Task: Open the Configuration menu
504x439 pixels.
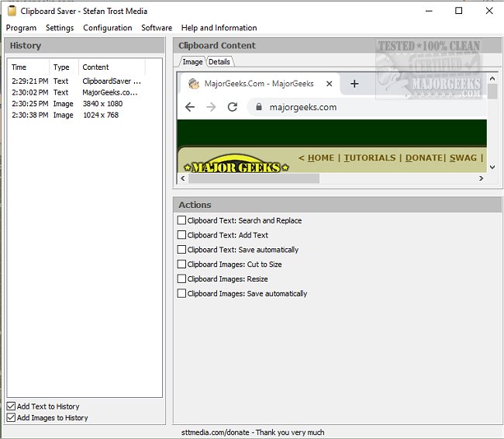Action: coord(108,28)
